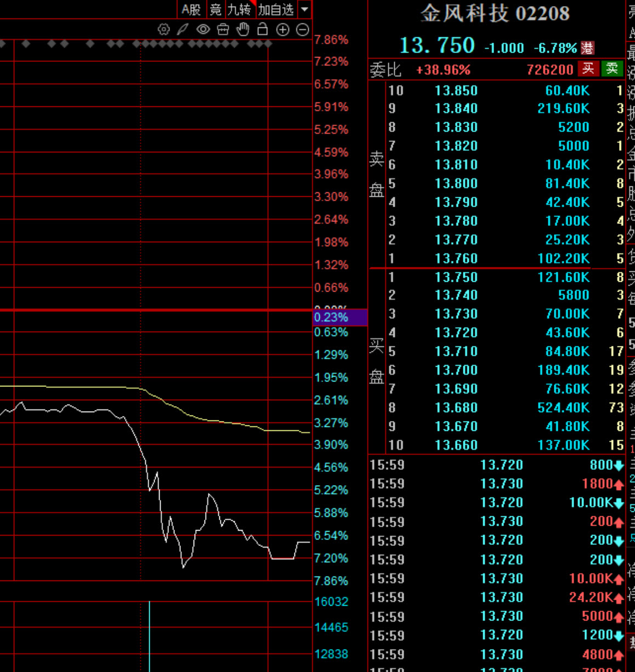Screen dimensions: 635x672
Task: Click the trade tick with volume 24.20K
Action: click(496, 597)
